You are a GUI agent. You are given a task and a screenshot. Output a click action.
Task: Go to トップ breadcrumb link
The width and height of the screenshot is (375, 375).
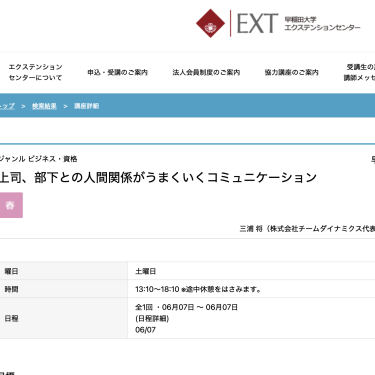point(7,106)
